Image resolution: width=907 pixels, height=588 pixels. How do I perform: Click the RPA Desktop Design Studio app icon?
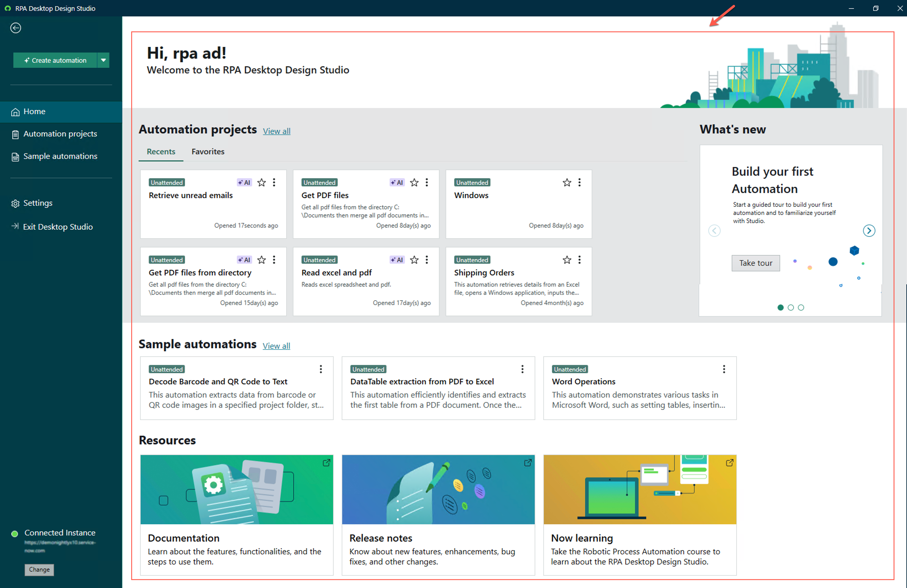[x=8, y=8]
